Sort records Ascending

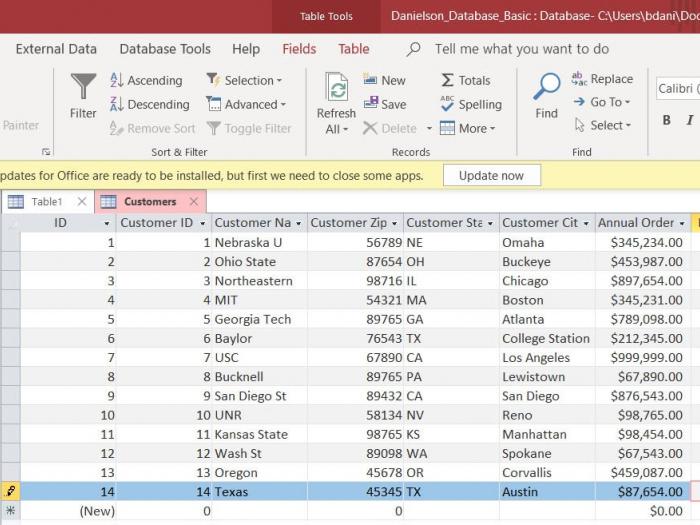coord(146,80)
